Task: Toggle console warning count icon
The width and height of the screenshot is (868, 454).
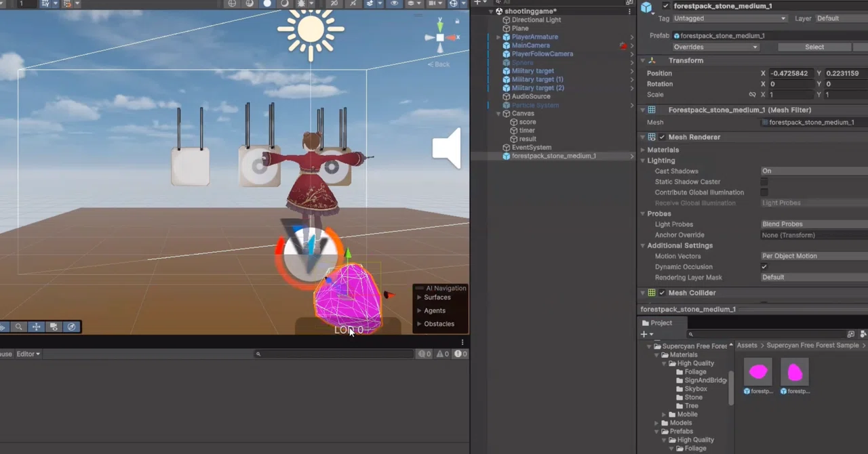Action: (443, 354)
